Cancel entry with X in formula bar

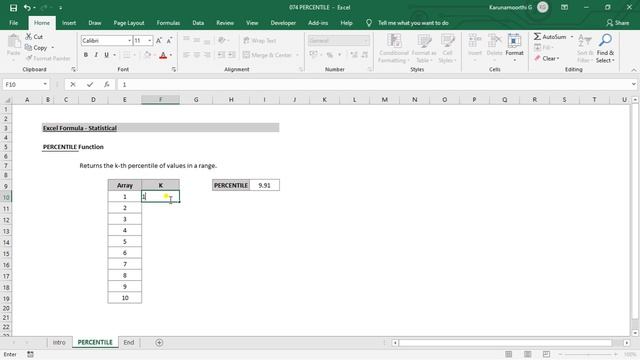point(73,84)
